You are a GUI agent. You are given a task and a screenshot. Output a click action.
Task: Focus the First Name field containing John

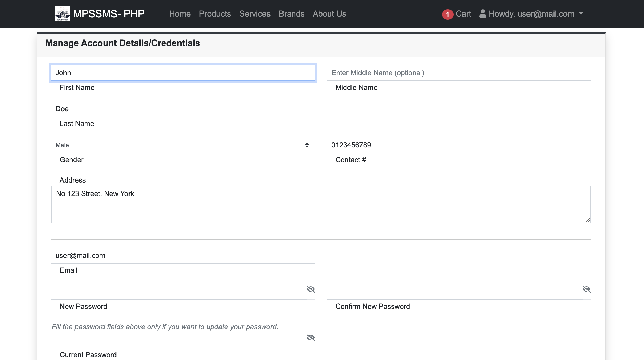(183, 73)
